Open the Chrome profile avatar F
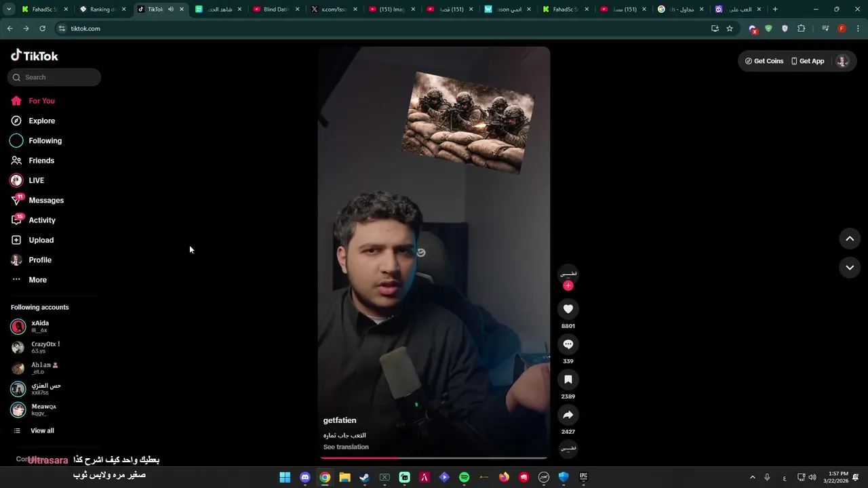Image resolution: width=868 pixels, height=488 pixels. (x=842, y=28)
